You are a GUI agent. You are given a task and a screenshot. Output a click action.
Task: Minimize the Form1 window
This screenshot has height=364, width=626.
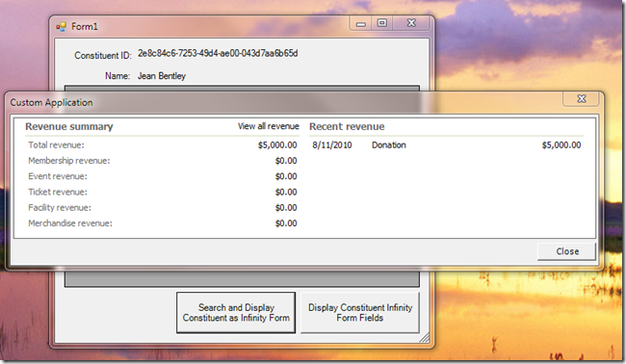[361, 23]
